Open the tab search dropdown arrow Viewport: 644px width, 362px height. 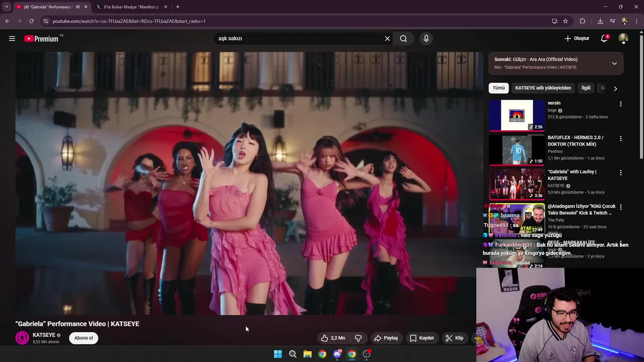pos(6,7)
